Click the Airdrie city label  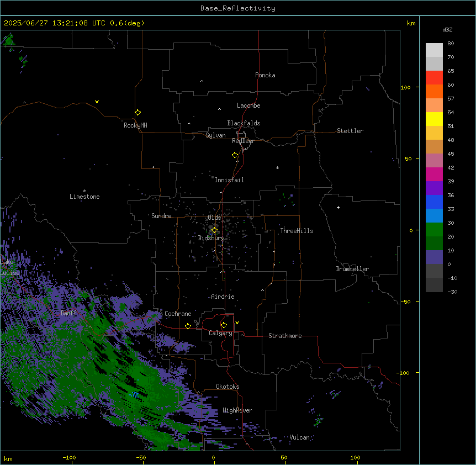click(223, 297)
